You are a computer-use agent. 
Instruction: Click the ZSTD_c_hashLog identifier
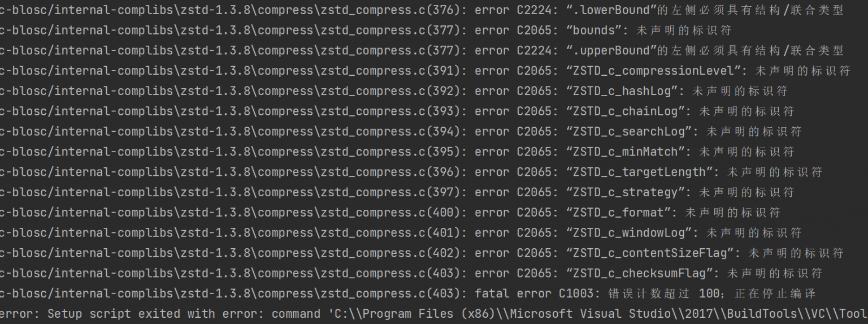click(x=622, y=91)
